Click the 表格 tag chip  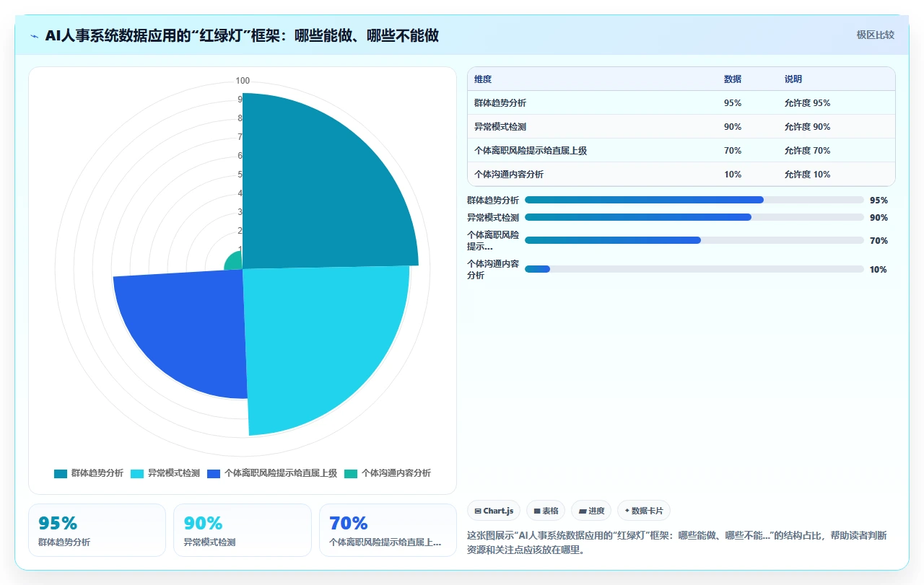coord(546,511)
